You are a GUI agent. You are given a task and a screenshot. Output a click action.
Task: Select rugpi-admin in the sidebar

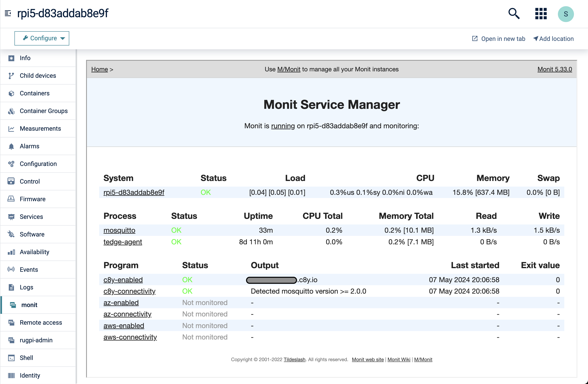coord(36,340)
